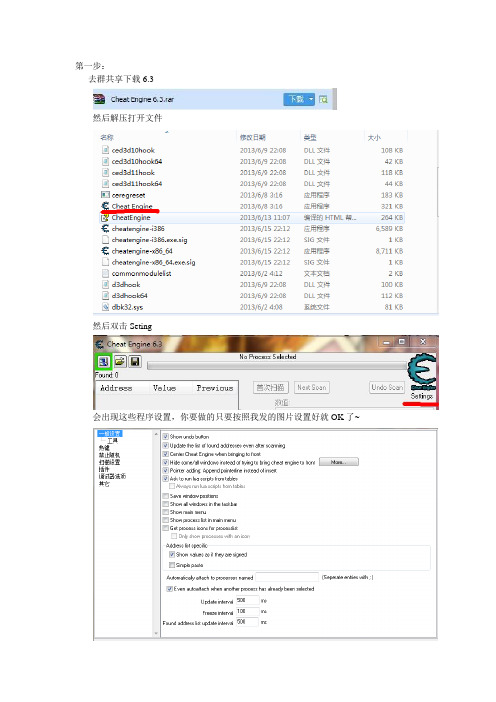Toggle Hide some/all windows checkbox
This screenshot has height=702, width=496.
pyautogui.click(x=166, y=462)
